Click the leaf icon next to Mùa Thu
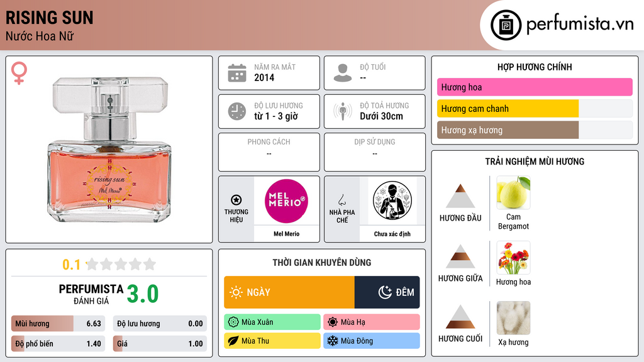Screen dimensions: 644x362 233,341
